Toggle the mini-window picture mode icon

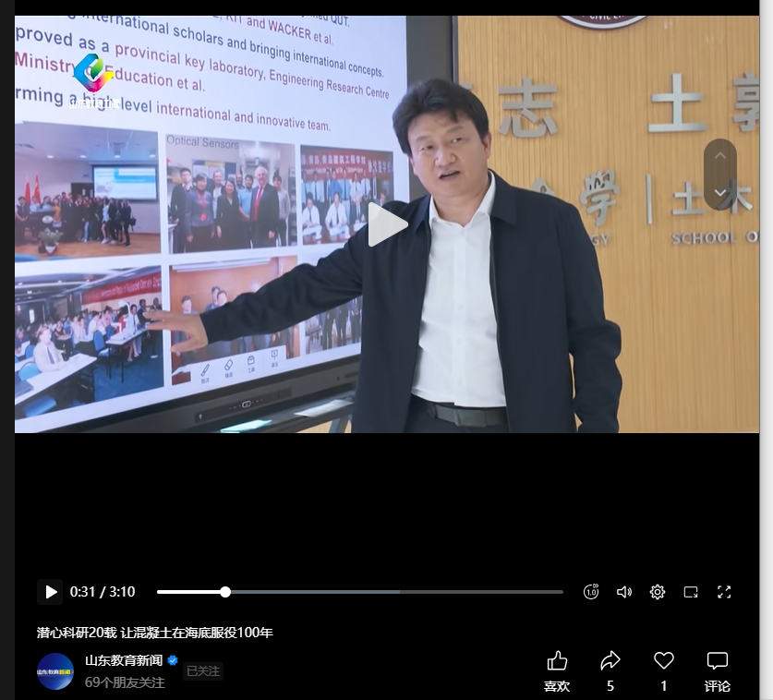[x=691, y=592]
